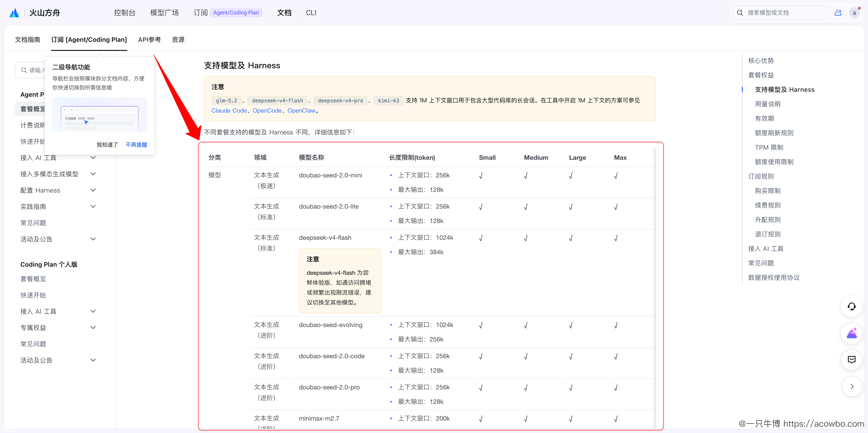This screenshot has width=868, height=433.
Task: Launch the purple AI assistant icon
Action: pos(851,333)
